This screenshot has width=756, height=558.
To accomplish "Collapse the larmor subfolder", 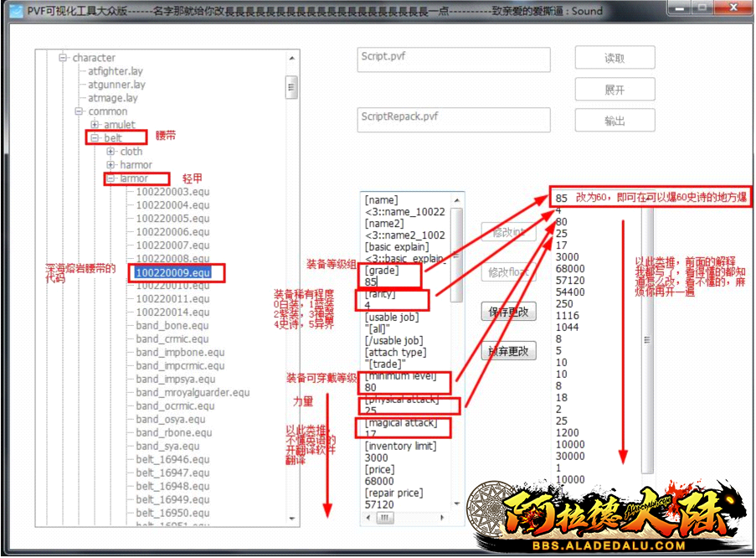I will 111,178.
